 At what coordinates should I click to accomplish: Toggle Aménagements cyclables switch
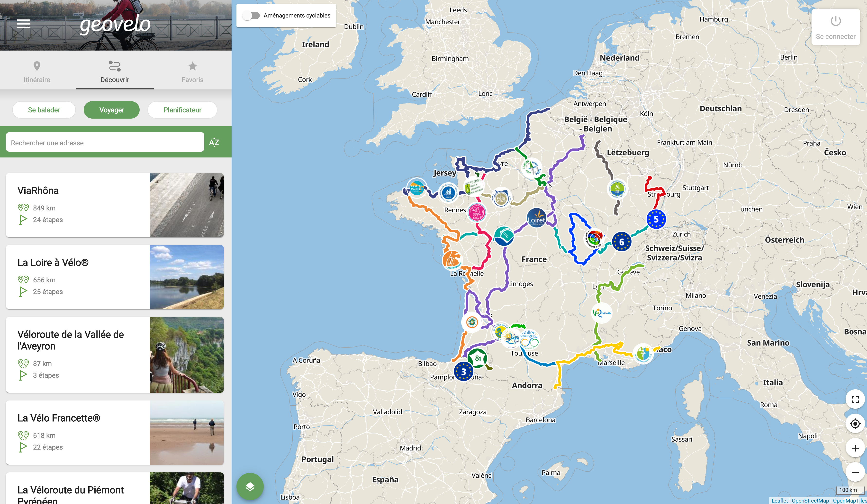coord(251,16)
